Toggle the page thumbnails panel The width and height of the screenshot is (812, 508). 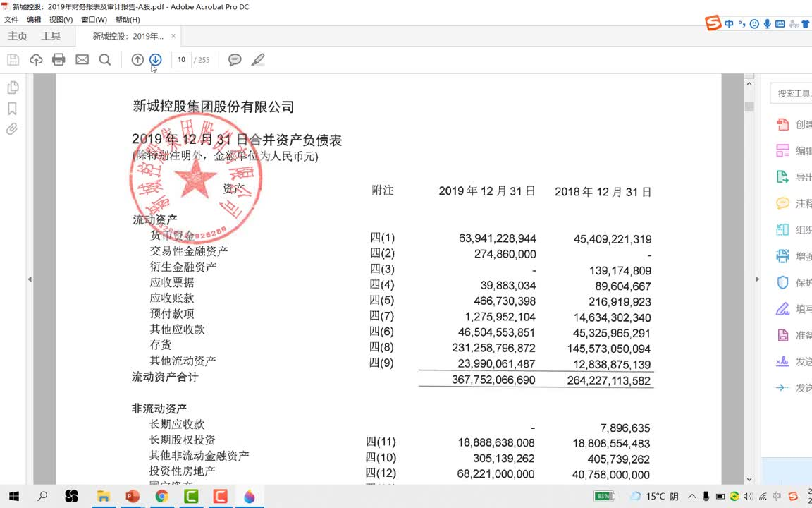pos(13,87)
